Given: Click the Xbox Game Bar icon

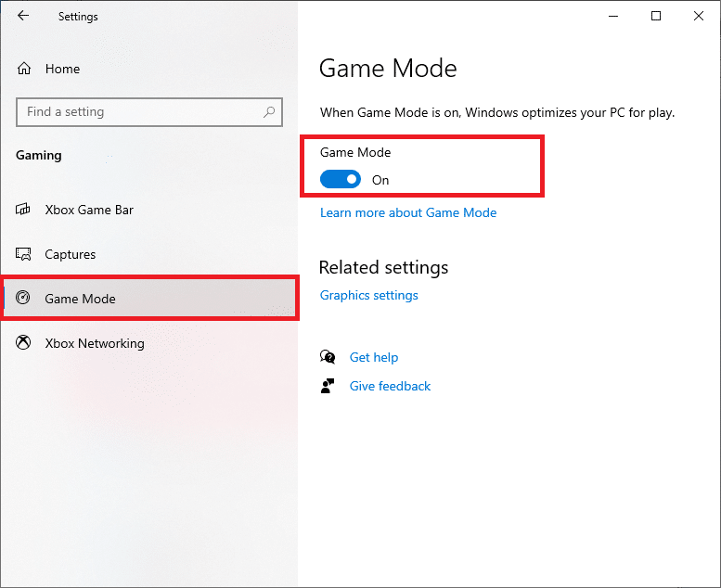Looking at the screenshot, I should pyautogui.click(x=24, y=210).
